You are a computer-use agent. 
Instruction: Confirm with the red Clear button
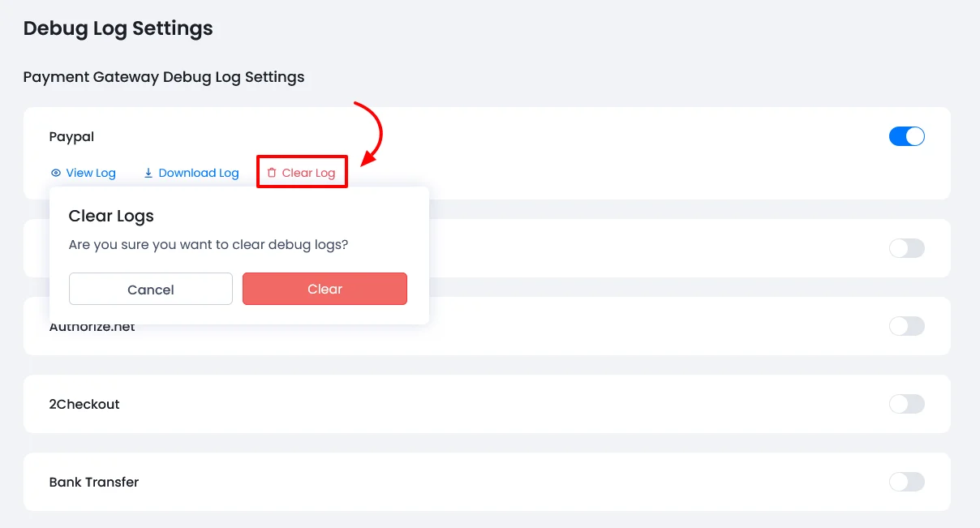325,289
